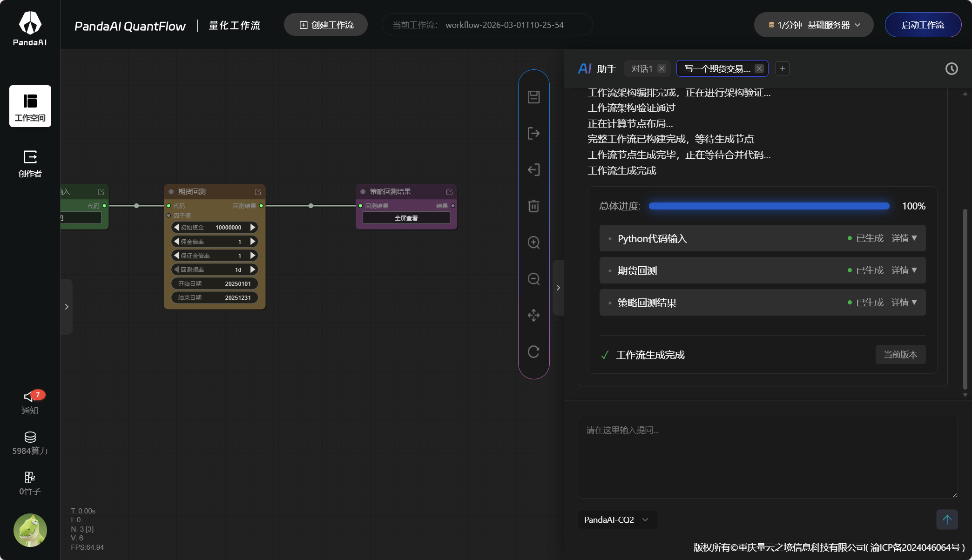The height and width of the screenshot is (560, 972).
Task: Click the 总体进度 progress bar
Action: pyautogui.click(x=769, y=206)
